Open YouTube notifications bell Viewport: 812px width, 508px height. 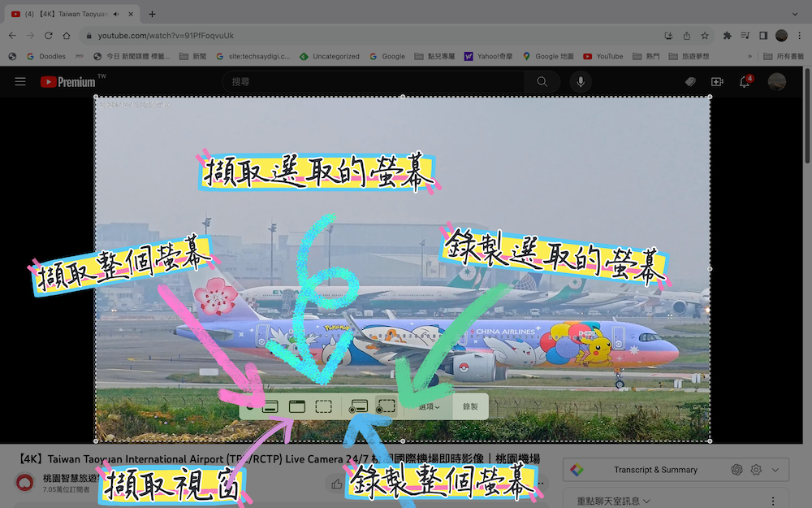click(744, 82)
